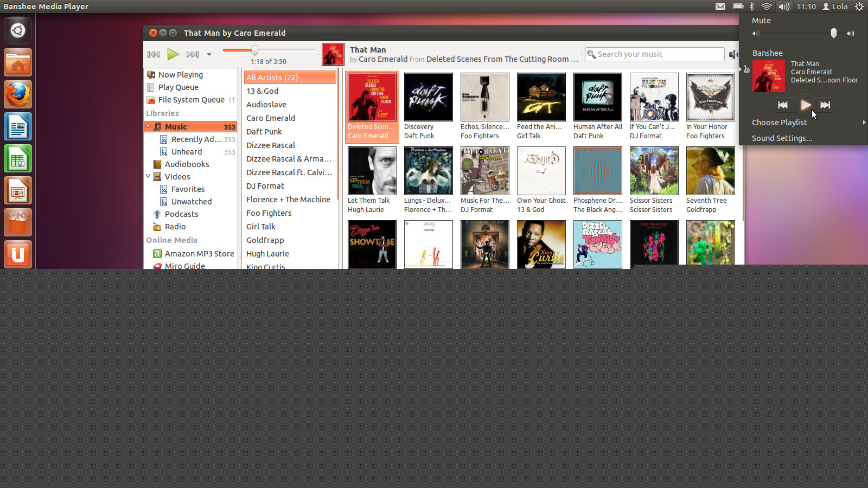Click the current track cover art in toolbar
The image size is (868, 488).
click(x=333, y=54)
